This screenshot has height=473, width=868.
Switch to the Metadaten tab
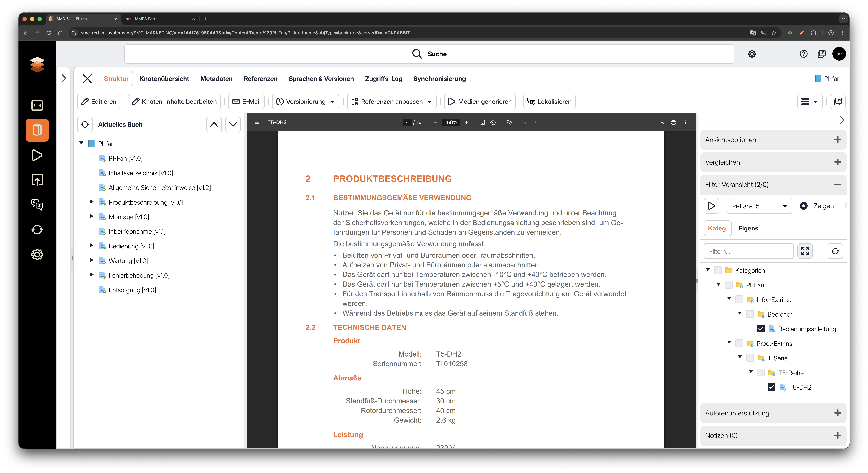click(216, 78)
